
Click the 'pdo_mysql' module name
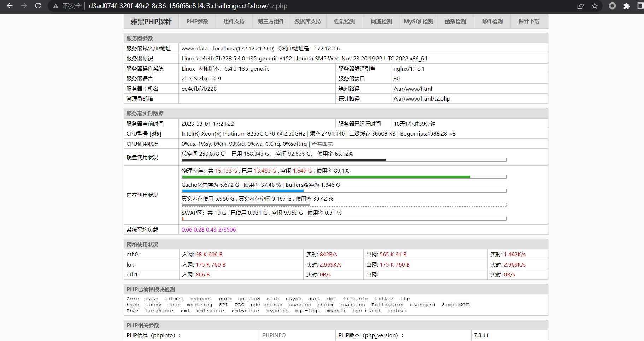pyautogui.click(x=366, y=311)
